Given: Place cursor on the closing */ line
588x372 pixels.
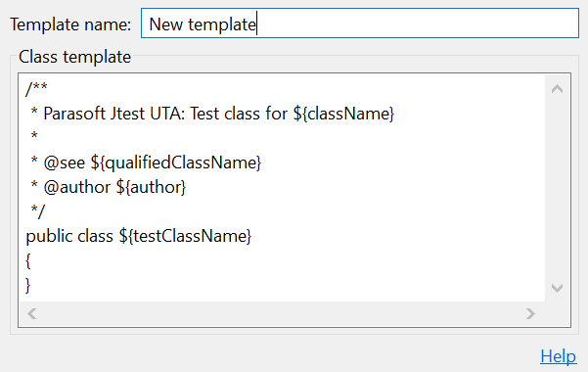Looking at the screenshot, I should [x=38, y=211].
